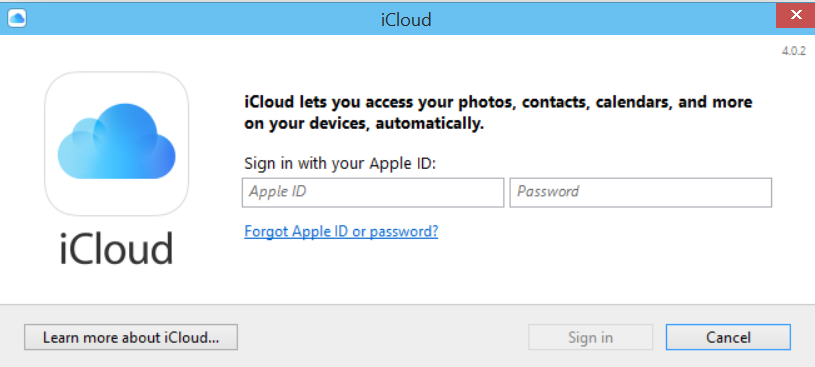Click the Sign in button
The width and height of the screenshot is (815, 367).
point(590,337)
